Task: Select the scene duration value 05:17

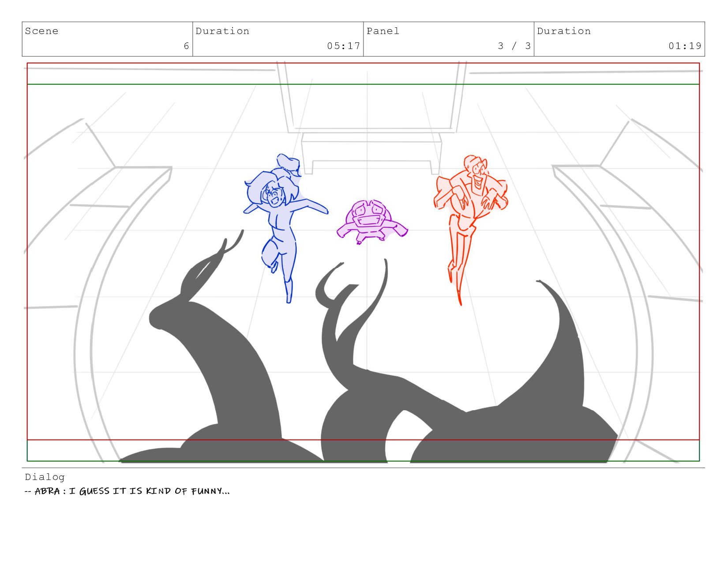Action: pos(344,46)
